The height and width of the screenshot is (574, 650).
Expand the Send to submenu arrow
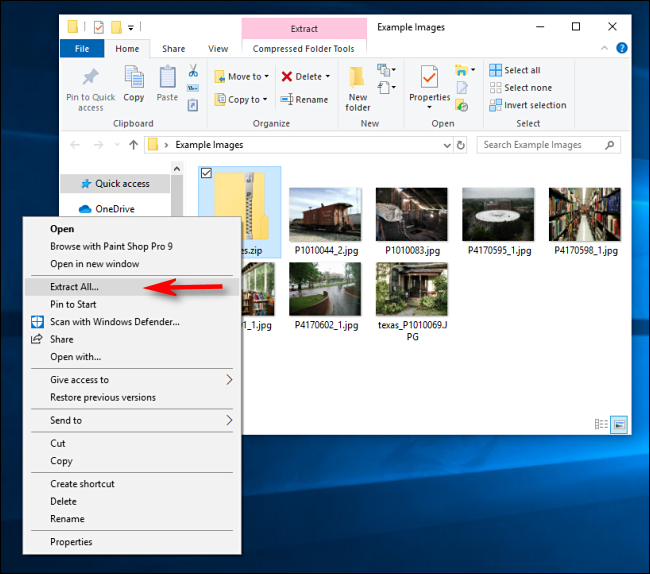tap(229, 421)
